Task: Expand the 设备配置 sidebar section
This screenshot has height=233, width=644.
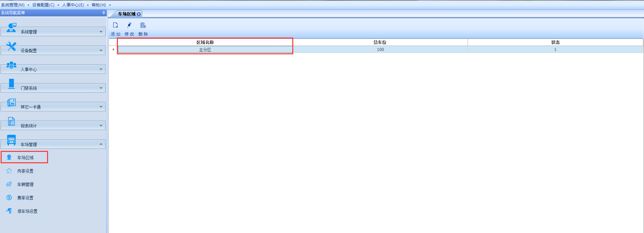Action: coord(53,50)
